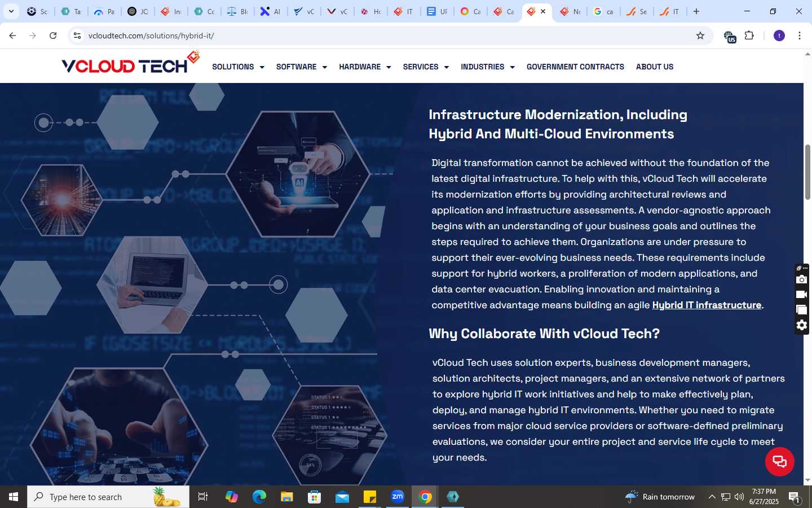Open Mail app from taskbar
This screenshot has height=508, width=812.
click(342, 497)
